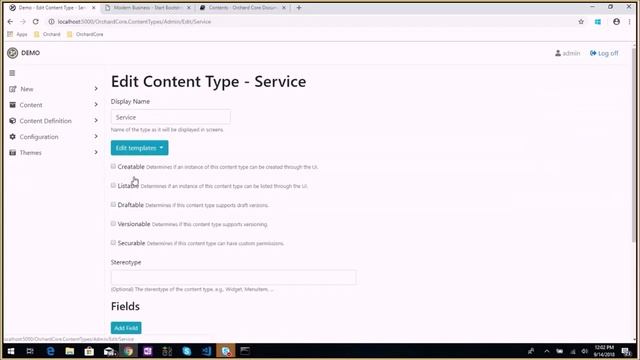Open the Chrome profile avatar icon
The width and height of the screenshot is (640, 360).
pos(616,22)
